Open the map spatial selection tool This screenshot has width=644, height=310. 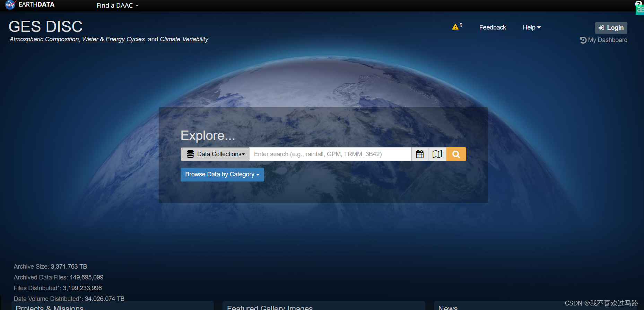coord(437,154)
